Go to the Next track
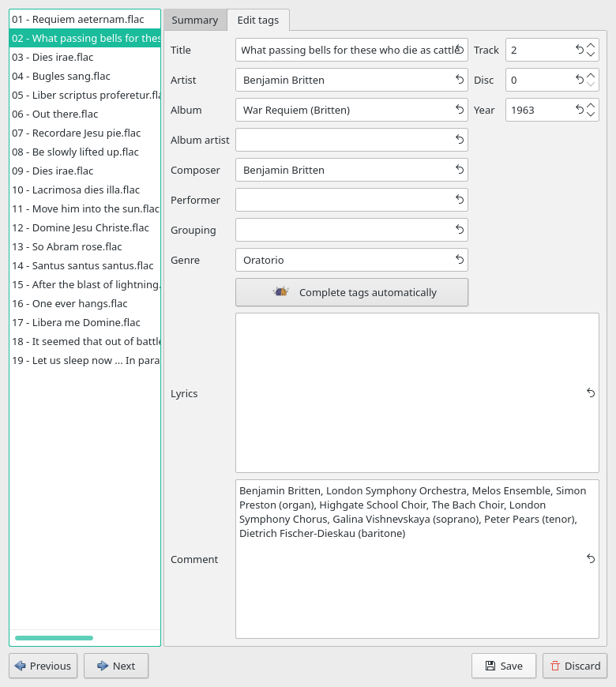 116,666
